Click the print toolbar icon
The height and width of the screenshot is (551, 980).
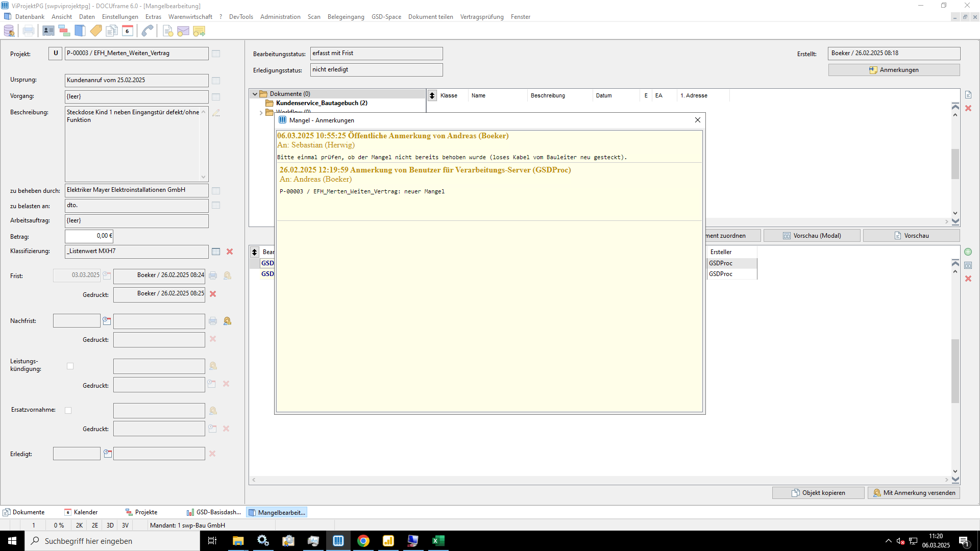coord(29,31)
